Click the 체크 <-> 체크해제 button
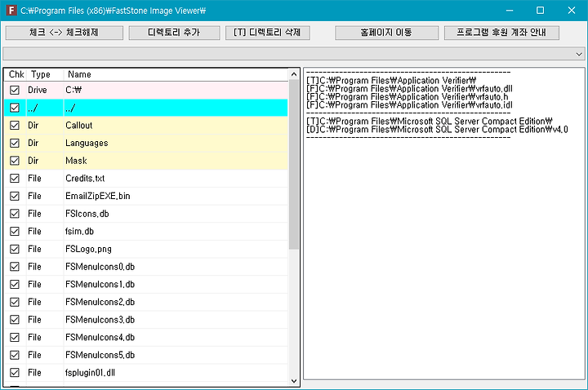Viewport: 588px width, 390px height. pos(65,33)
